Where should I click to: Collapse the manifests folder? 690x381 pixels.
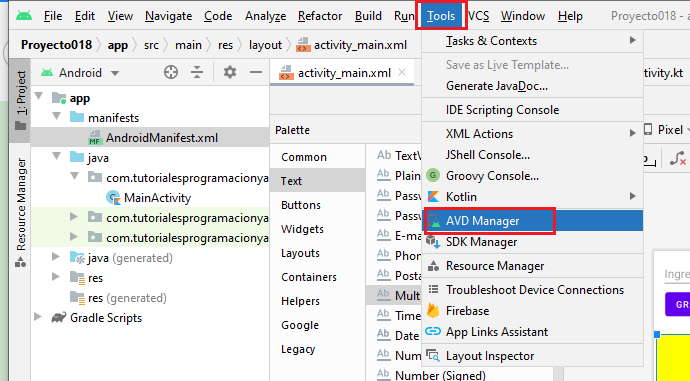(x=56, y=117)
